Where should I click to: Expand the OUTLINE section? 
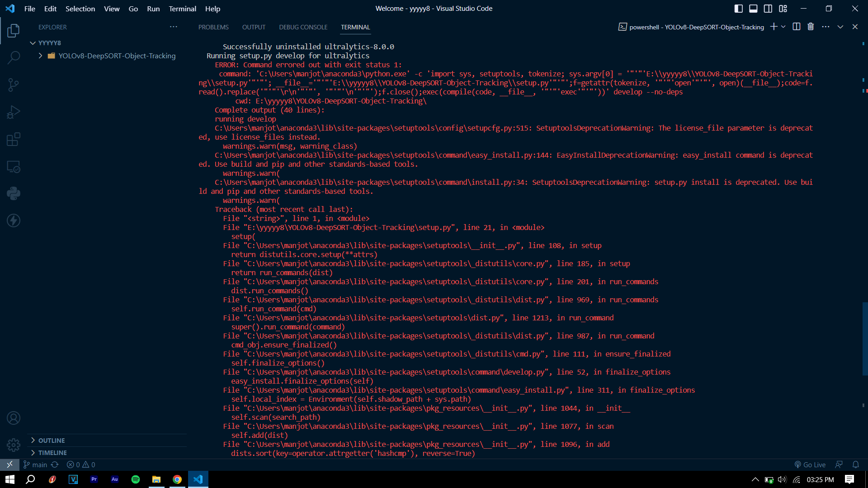(x=51, y=441)
